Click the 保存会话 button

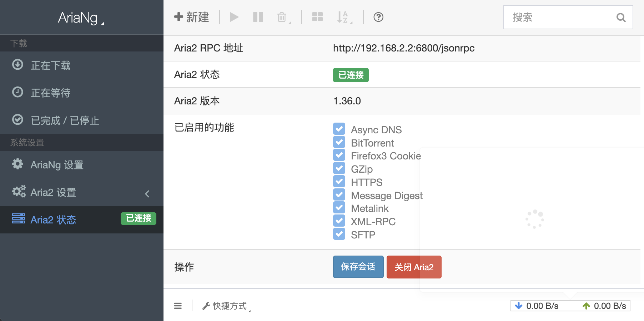coord(358,267)
